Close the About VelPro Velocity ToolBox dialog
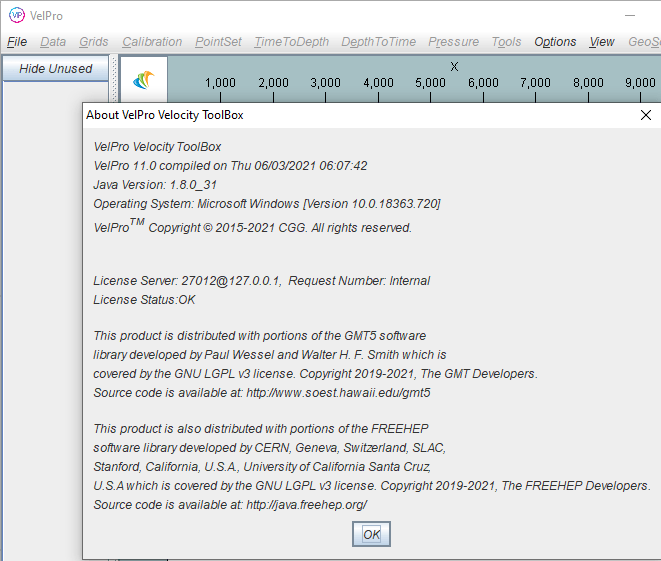Screen dimensions: 661x561 coord(645,115)
